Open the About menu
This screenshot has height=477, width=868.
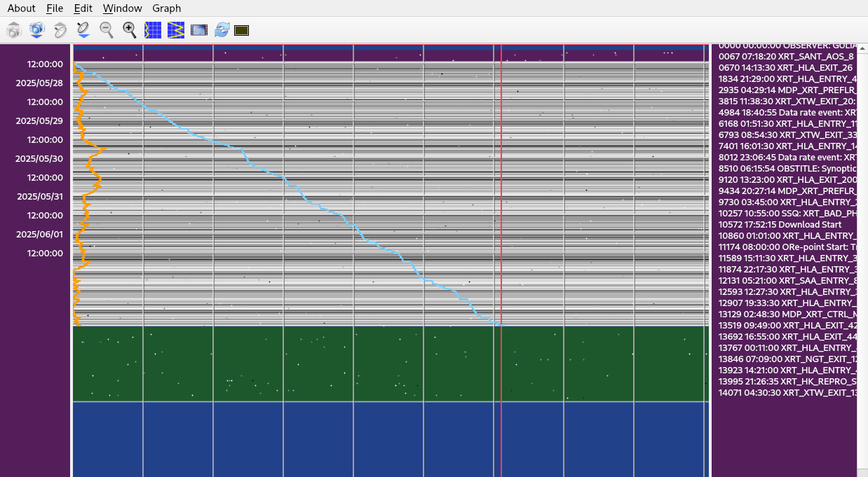(21, 8)
